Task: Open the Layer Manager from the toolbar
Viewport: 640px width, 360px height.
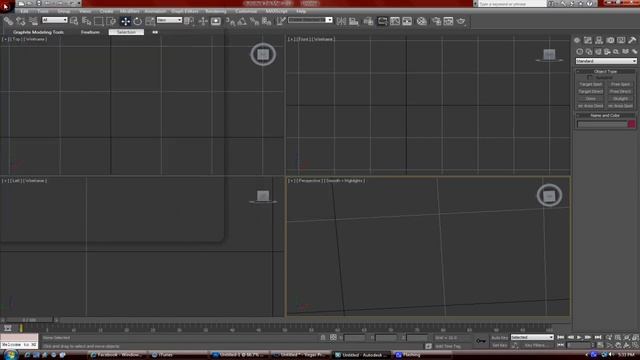Action: (368, 21)
